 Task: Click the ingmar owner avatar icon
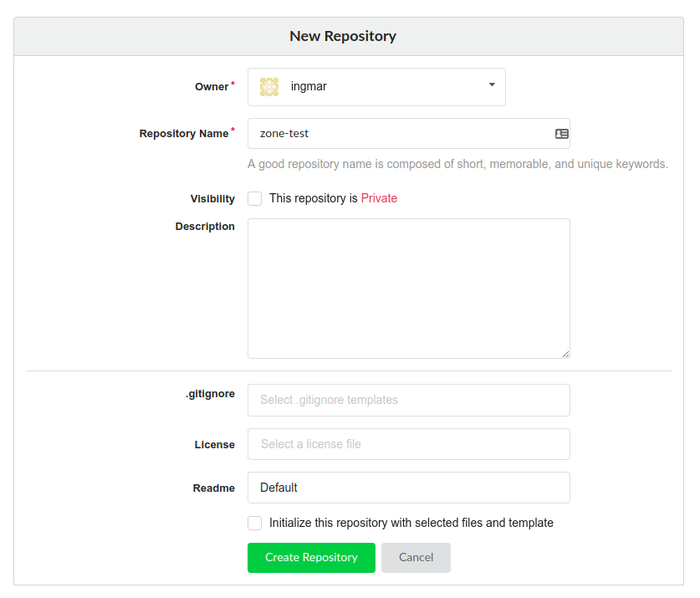click(268, 86)
